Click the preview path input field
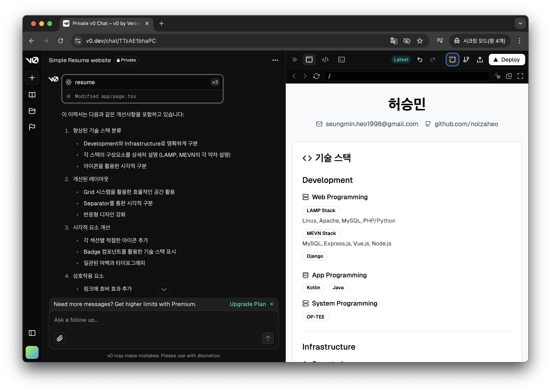551x392 pixels. pos(407,76)
